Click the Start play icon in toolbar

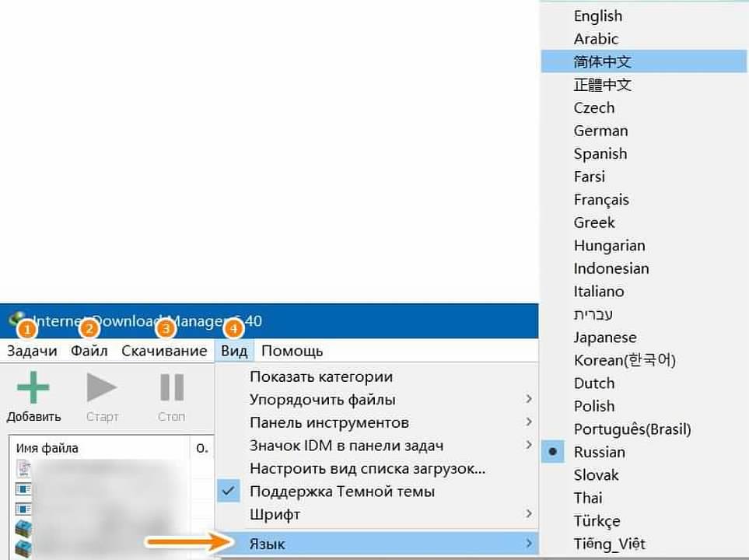point(102,387)
